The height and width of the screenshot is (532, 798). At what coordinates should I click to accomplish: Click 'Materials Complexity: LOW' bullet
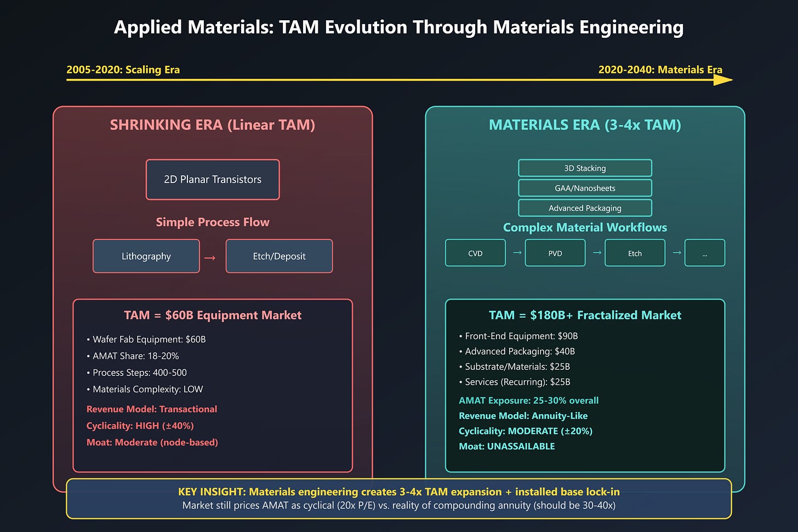click(x=145, y=390)
